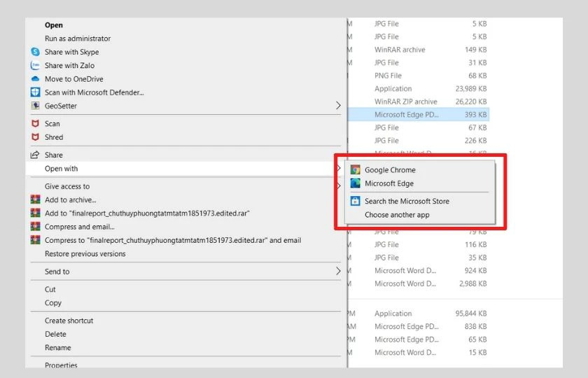Select the highlighted Microsoft Edge PD... 393 KB row
This screenshot has height=378, width=588.
(419, 114)
